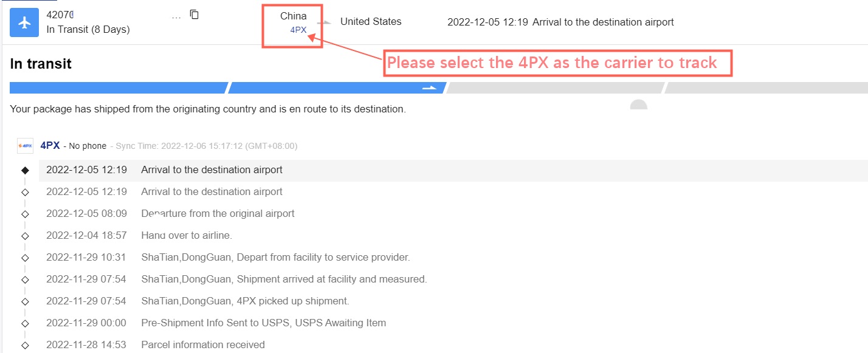
Task: Click the first blue progress bar segment
Action: tap(119, 87)
